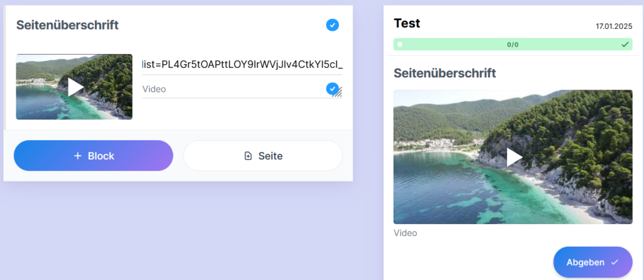Click the checkmark at the progress bar's end
644x280 pixels.
click(625, 45)
